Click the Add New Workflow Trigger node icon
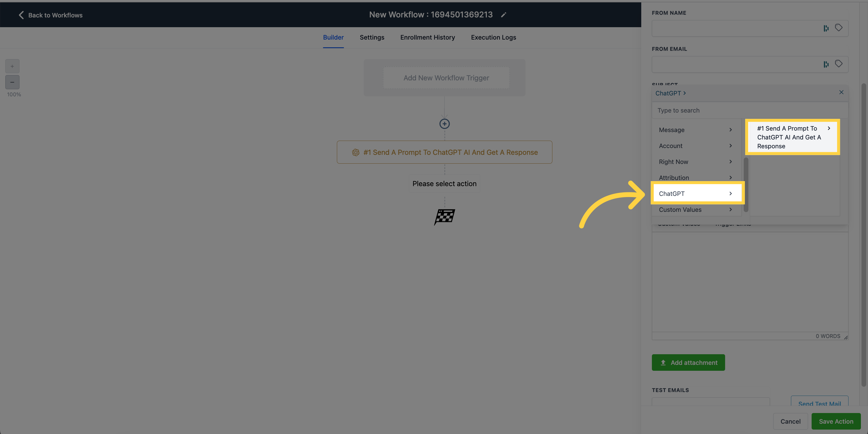This screenshot has width=868, height=434. point(446,78)
